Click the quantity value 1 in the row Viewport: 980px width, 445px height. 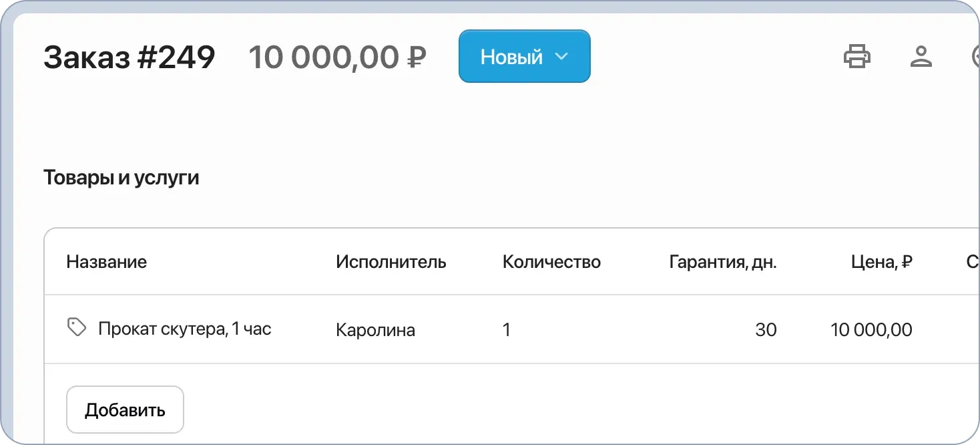coord(507,329)
